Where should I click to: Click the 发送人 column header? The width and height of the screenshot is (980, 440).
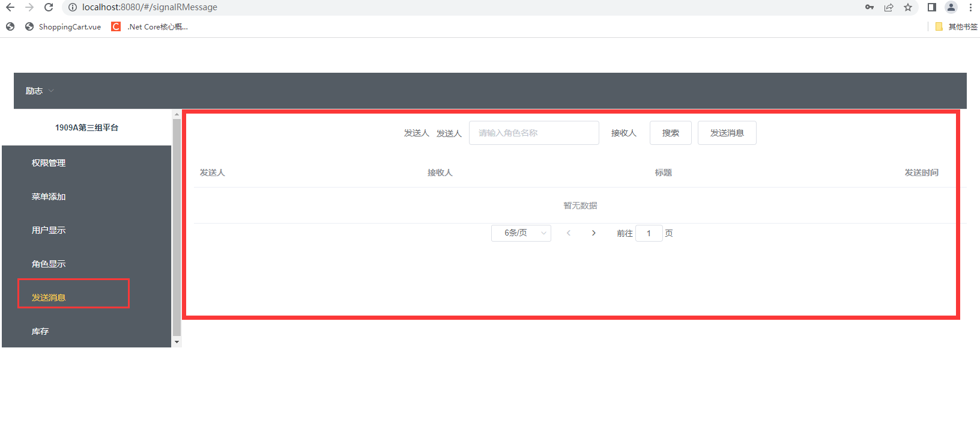click(213, 173)
